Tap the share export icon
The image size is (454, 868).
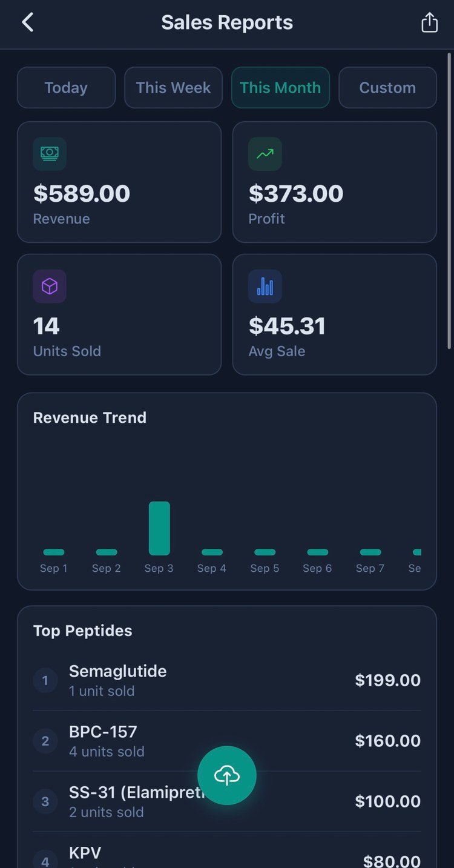tap(429, 22)
